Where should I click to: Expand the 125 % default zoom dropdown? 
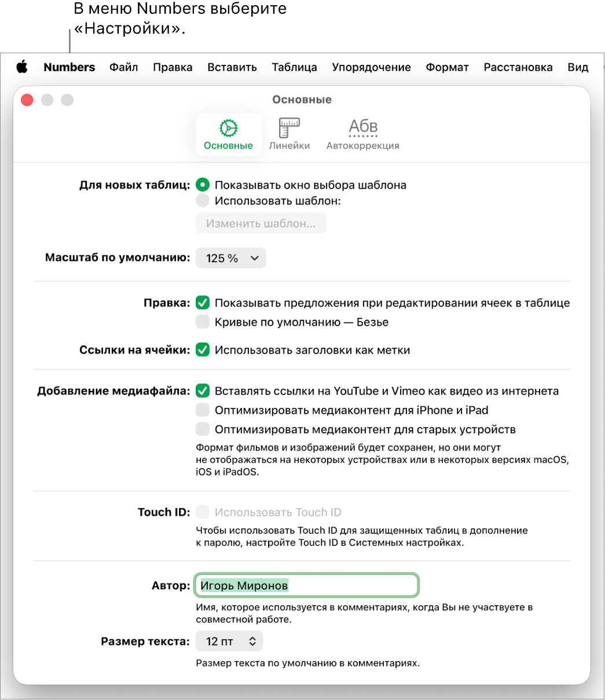coord(231,258)
